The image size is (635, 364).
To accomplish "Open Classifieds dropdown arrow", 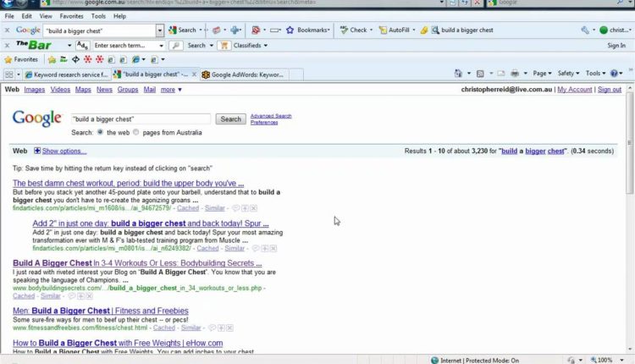I will point(266,46).
